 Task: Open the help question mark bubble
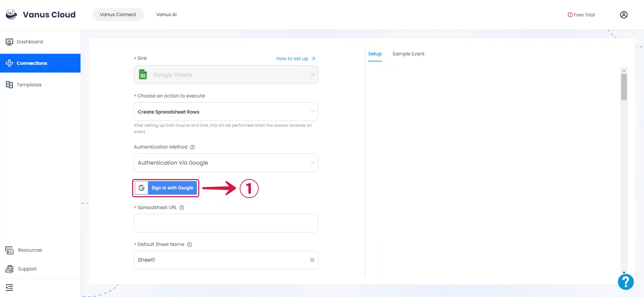click(626, 282)
